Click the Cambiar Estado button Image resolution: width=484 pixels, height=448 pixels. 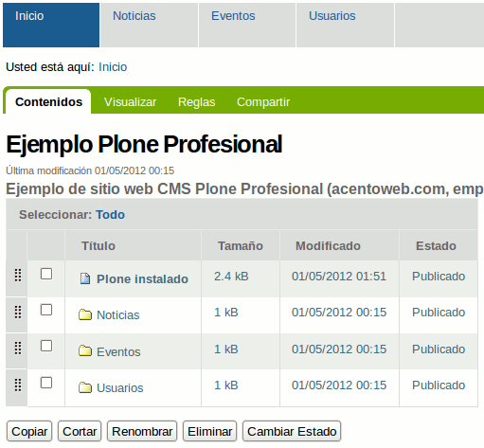click(292, 431)
